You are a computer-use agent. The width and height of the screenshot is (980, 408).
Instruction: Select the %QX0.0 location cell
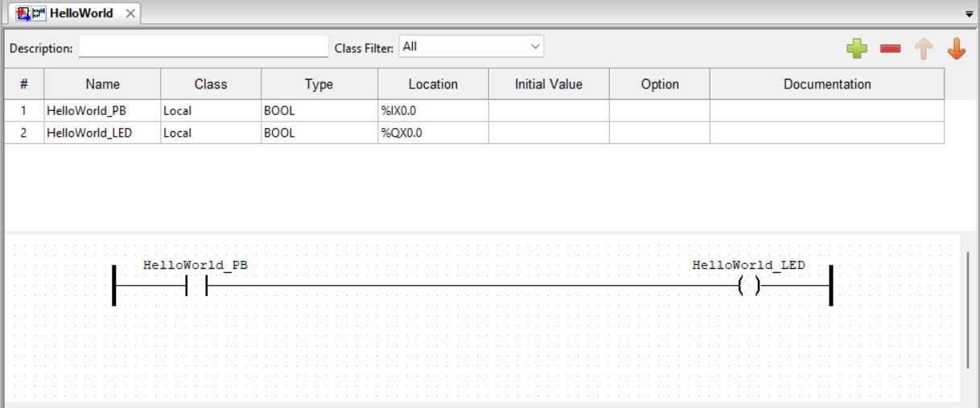tap(433, 133)
